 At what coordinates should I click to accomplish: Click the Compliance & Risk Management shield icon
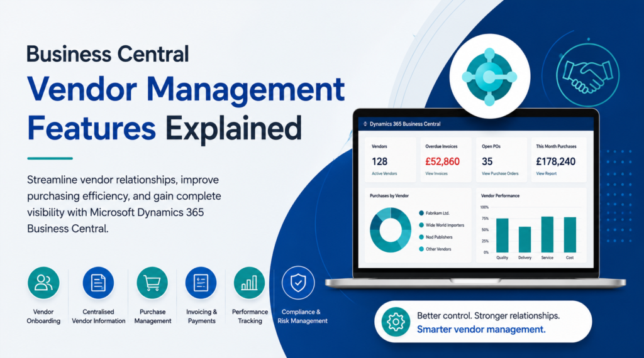pos(298,283)
